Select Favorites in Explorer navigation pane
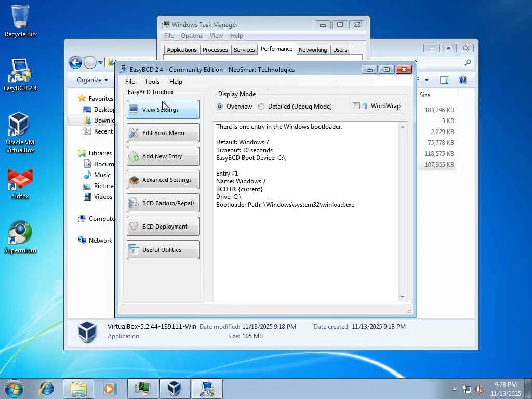532x399 pixels. pyautogui.click(x=96, y=98)
